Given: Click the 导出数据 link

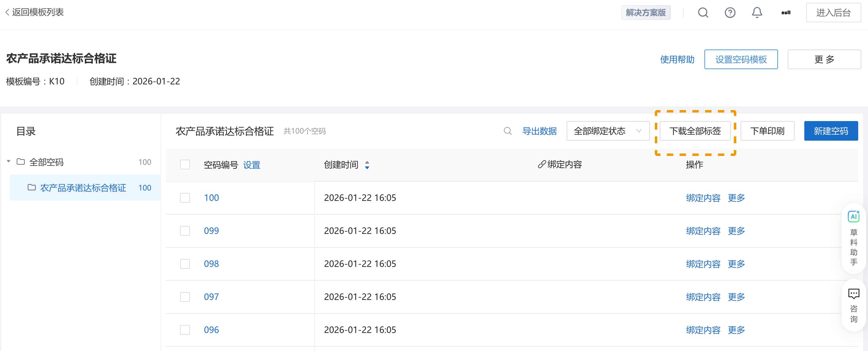Looking at the screenshot, I should (x=539, y=131).
